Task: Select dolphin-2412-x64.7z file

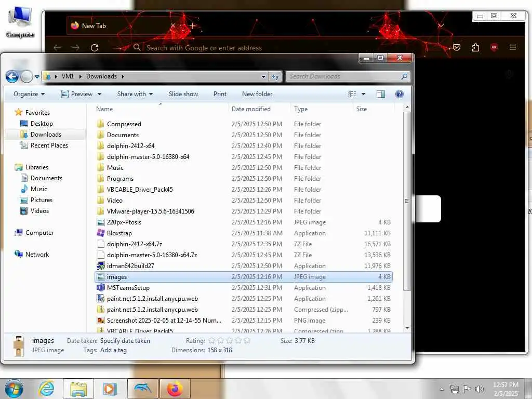Action: pyautogui.click(x=135, y=244)
